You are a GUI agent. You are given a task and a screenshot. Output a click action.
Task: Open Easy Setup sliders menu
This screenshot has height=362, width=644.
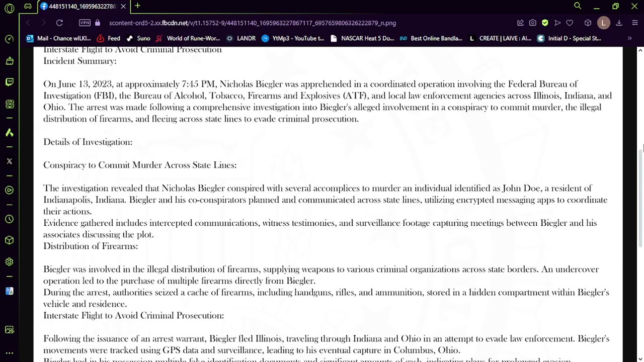point(635,23)
